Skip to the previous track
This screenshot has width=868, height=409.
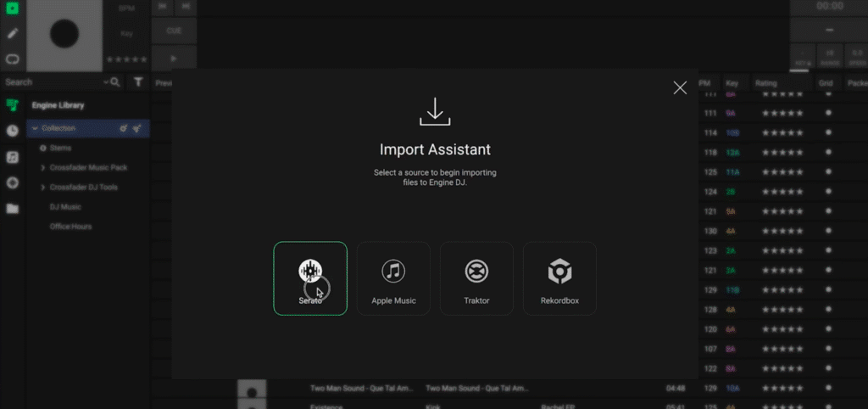162,6
